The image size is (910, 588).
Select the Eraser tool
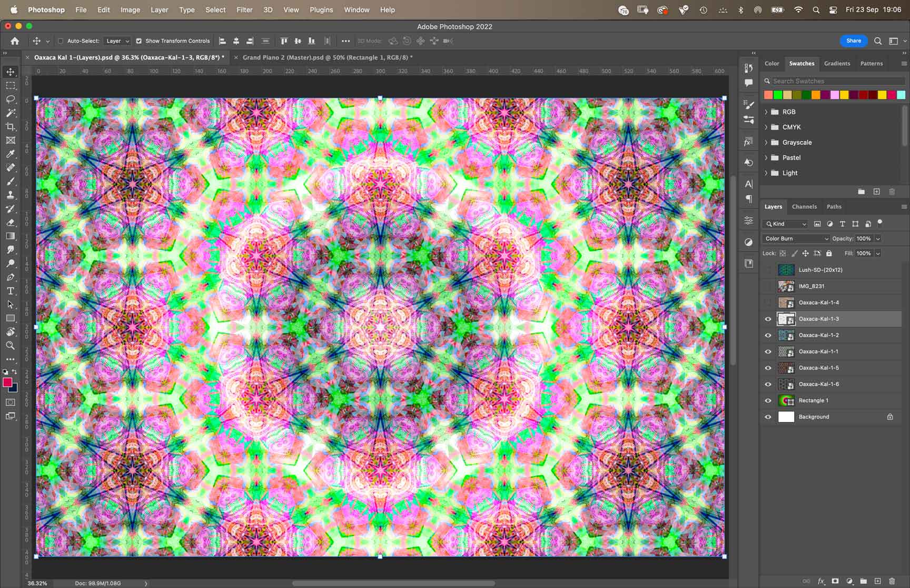pos(11,222)
